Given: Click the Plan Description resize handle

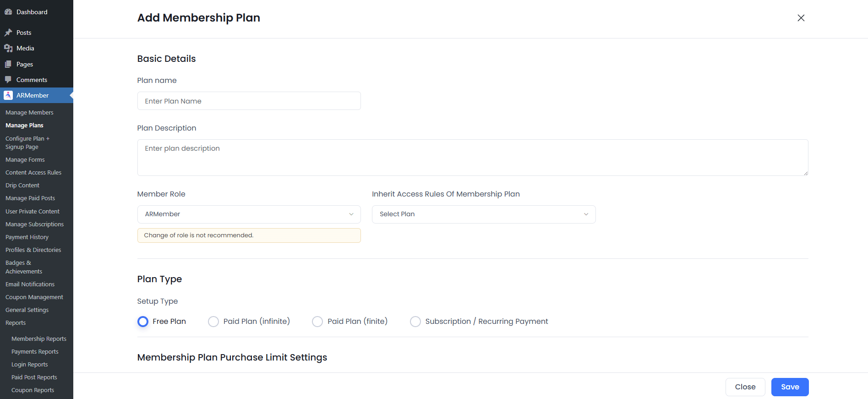Looking at the screenshot, I should [806, 173].
